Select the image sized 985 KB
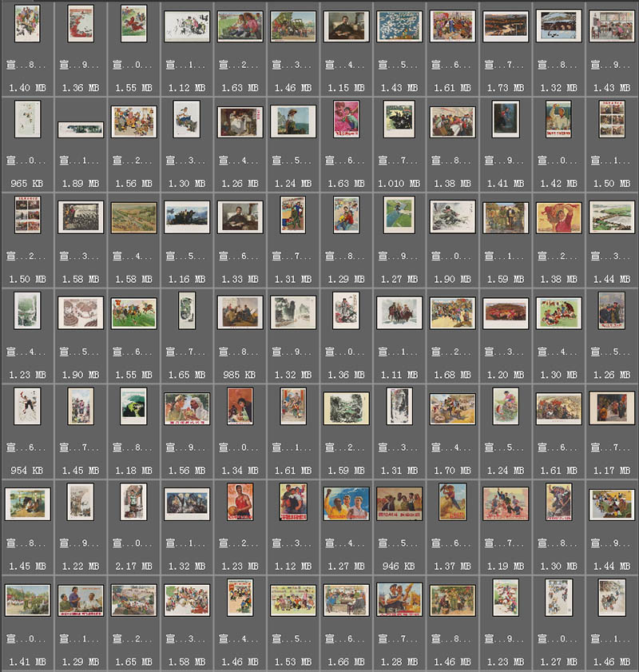The width and height of the screenshot is (639, 672). (x=240, y=312)
